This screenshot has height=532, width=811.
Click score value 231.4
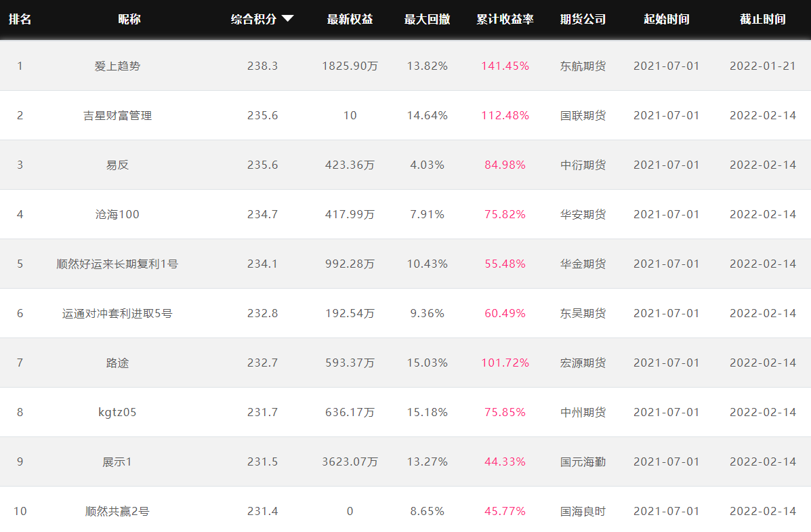point(262,511)
